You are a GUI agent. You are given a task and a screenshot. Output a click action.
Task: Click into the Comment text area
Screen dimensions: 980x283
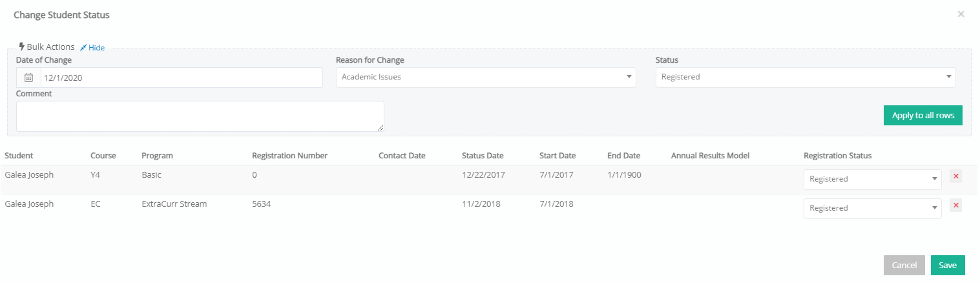[200, 116]
